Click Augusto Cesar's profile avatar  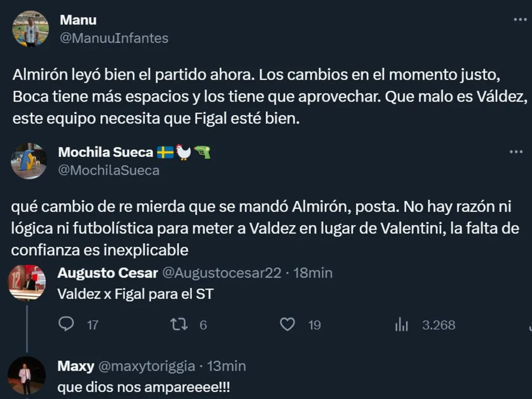point(26,283)
